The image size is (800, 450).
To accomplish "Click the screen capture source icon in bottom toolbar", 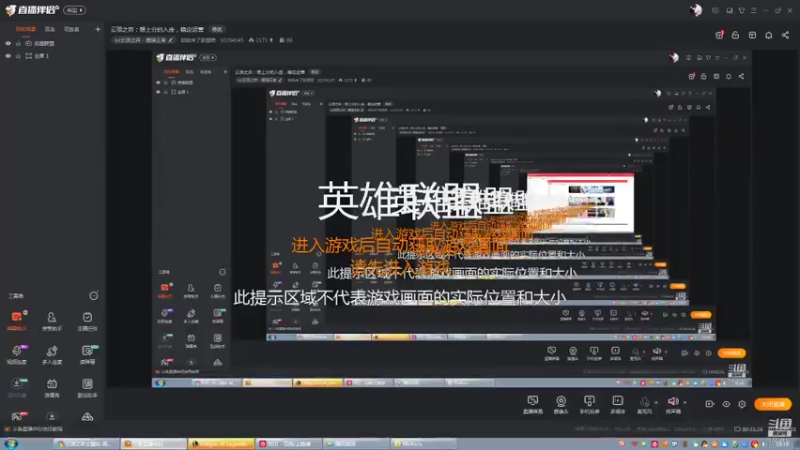I will [533, 404].
